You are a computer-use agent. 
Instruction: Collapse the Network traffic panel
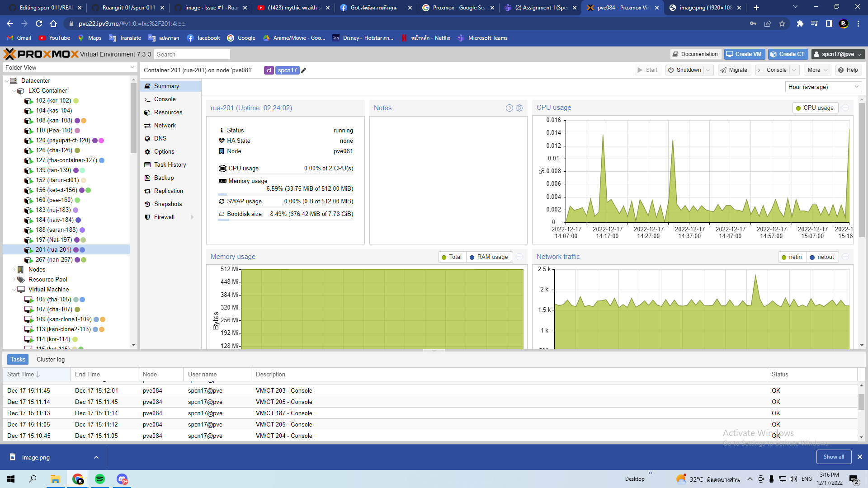click(x=845, y=257)
